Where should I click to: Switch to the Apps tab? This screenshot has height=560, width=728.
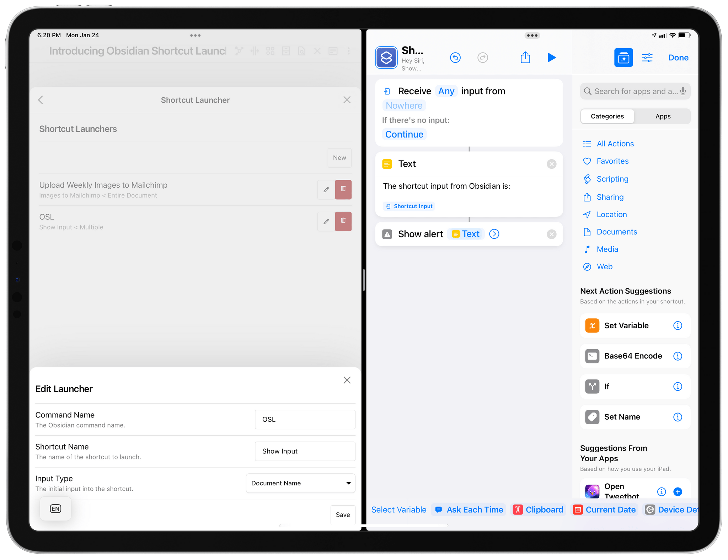pyautogui.click(x=662, y=116)
